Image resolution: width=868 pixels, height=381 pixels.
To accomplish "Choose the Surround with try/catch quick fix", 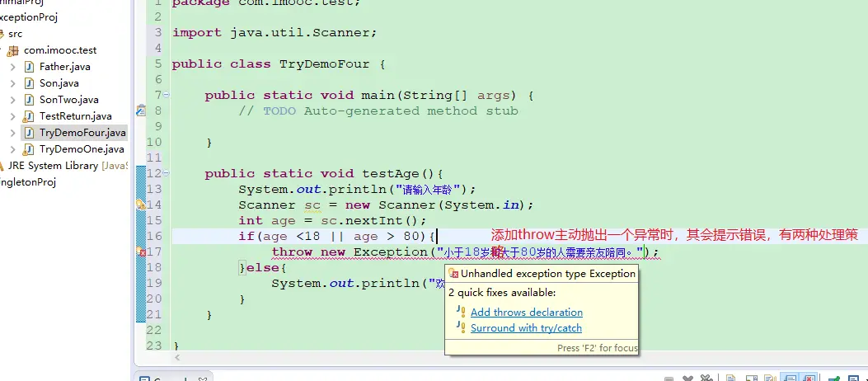I will tap(526, 328).
